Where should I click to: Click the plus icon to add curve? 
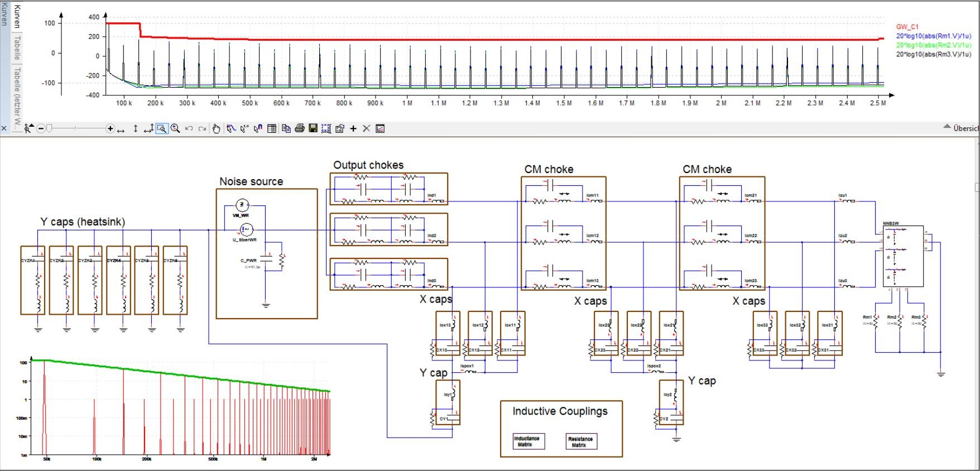(353, 129)
